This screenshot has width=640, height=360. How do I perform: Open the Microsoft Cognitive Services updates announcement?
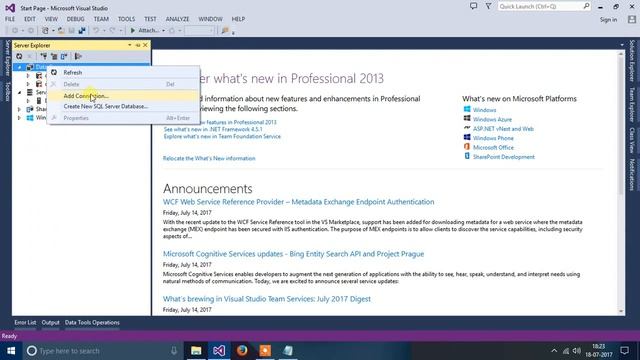tap(293, 254)
